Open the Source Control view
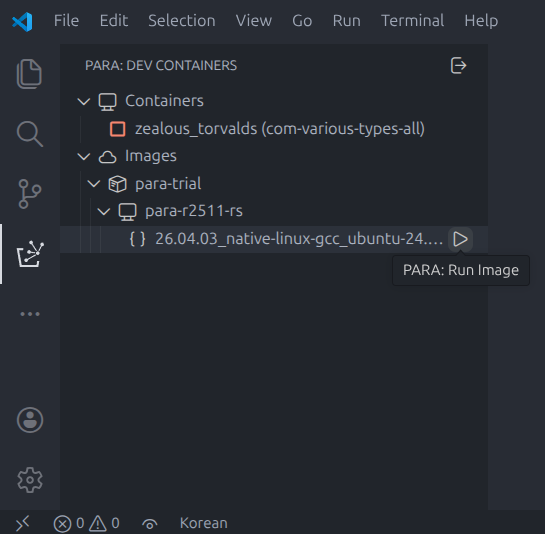Image resolution: width=545 pixels, height=534 pixels. click(30, 194)
